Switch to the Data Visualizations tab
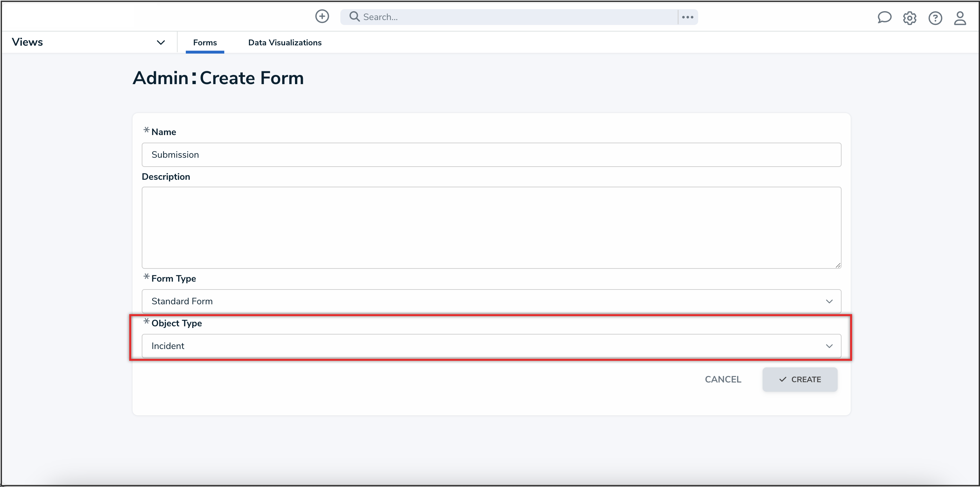Image resolution: width=980 pixels, height=487 pixels. tap(284, 42)
